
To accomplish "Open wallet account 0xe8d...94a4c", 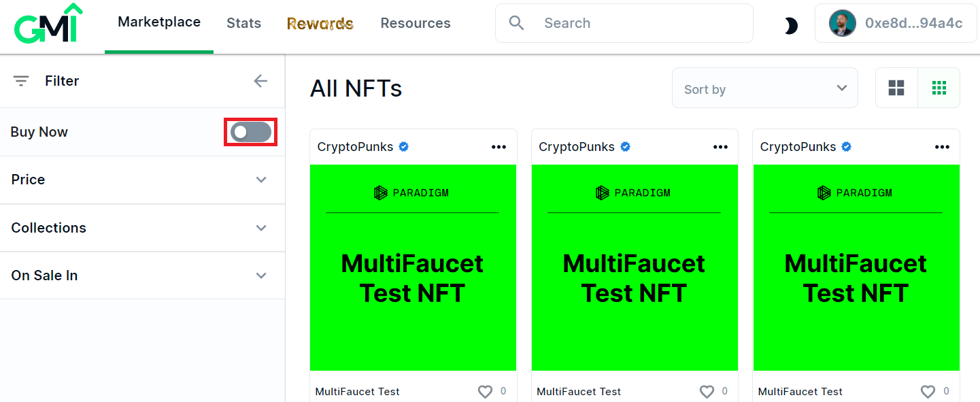I will click(896, 23).
